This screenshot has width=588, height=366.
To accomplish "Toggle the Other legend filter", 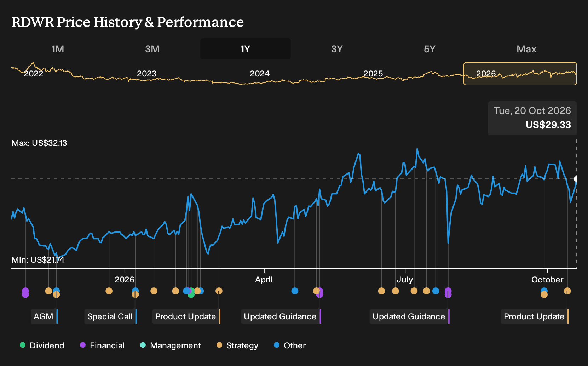I will [290, 345].
